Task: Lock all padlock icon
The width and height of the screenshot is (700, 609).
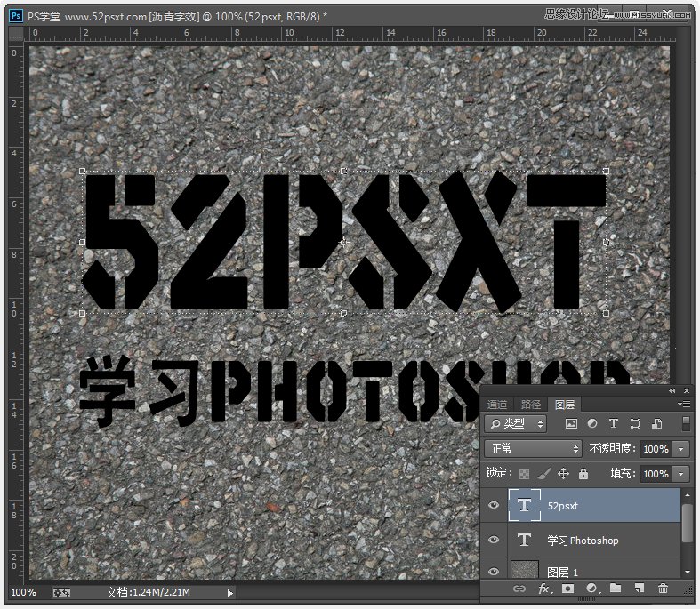Action: pyautogui.click(x=583, y=473)
